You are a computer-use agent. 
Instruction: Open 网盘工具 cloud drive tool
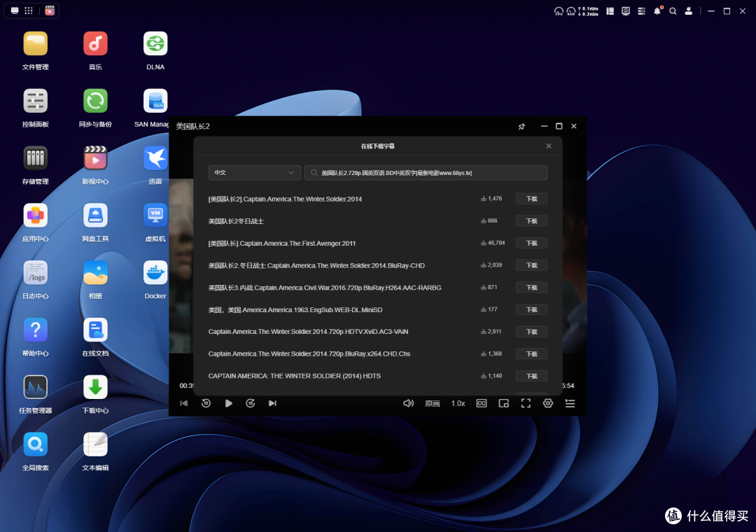point(95,216)
